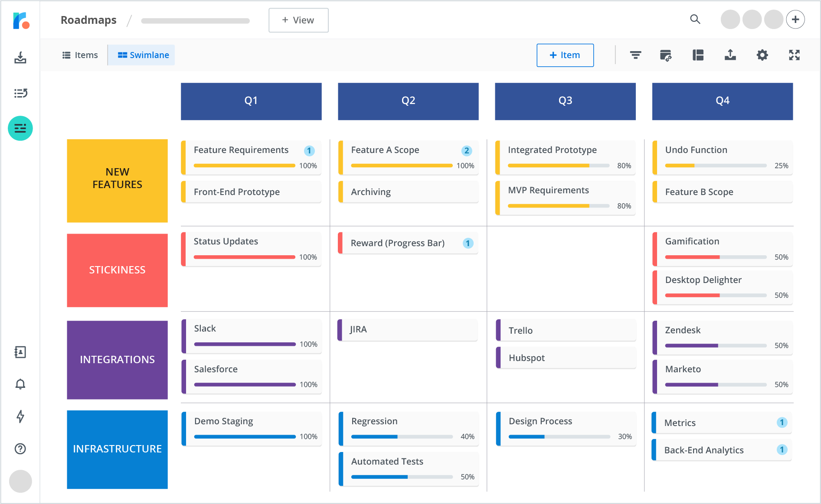This screenshot has width=821, height=504.
Task: Open the roadmap settings gear
Action: pyautogui.click(x=762, y=55)
